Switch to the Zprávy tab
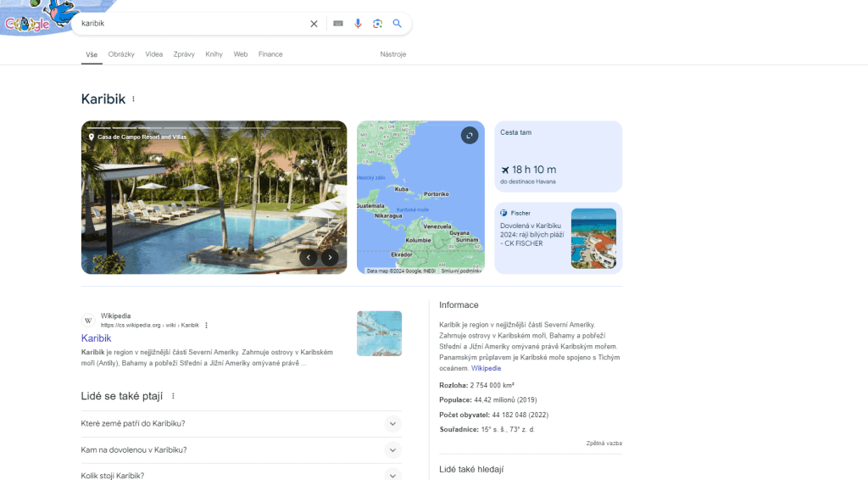Viewport: 868px width, 480px height. coord(184,54)
